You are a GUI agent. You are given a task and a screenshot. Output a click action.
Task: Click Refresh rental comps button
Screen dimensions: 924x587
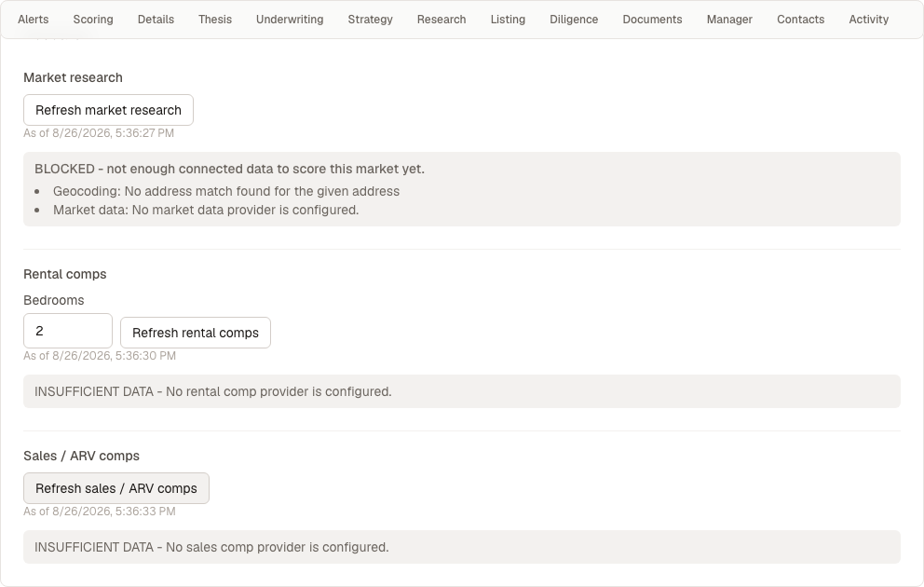(x=196, y=333)
